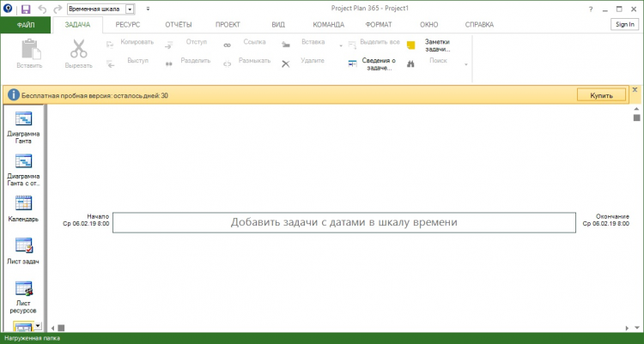Image resolution: width=644 pixels, height=344 pixels.
Task: Click the Вставить paste icon
Action: tap(30, 49)
